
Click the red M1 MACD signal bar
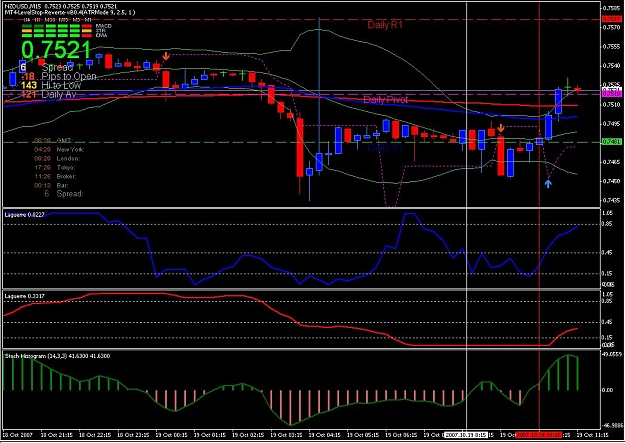point(86,26)
